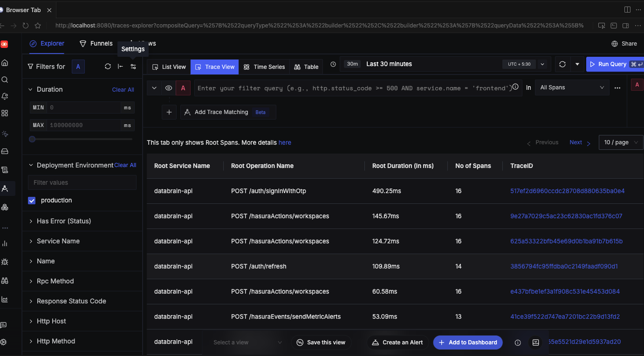644x356 pixels.
Task: Open filter panel Settings sliders icon
Action: pos(133,67)
